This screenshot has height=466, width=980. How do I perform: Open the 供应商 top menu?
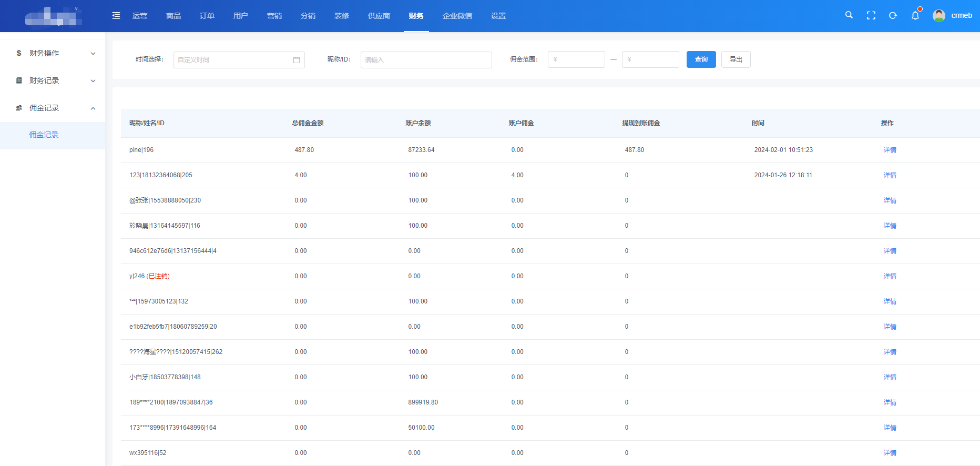click(x=379, y=16)
